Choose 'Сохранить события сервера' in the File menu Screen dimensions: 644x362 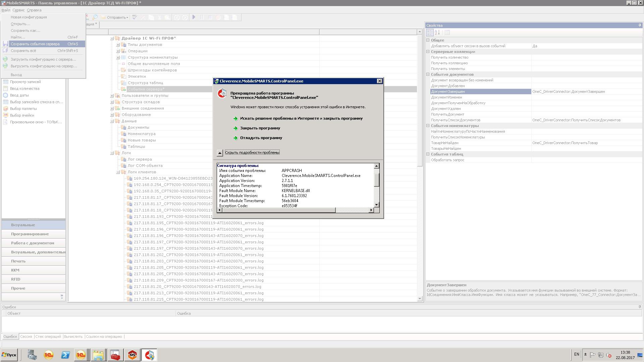click(x=43, y=44)
